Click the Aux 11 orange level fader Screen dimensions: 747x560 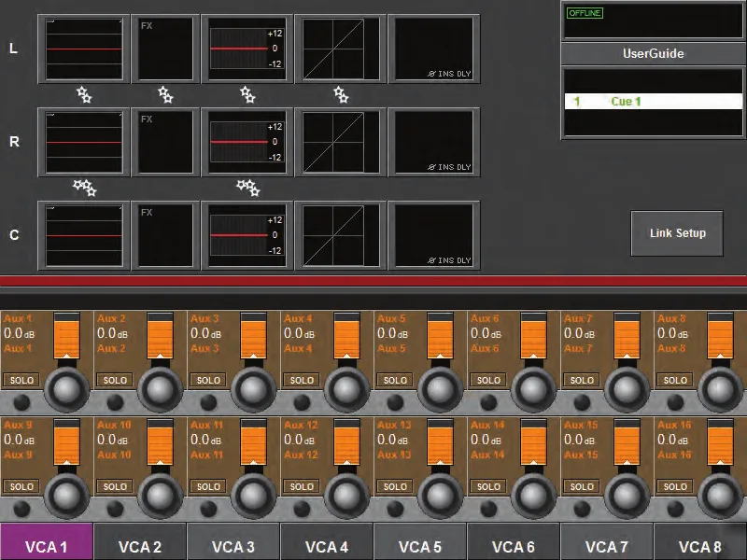(253, 442)
